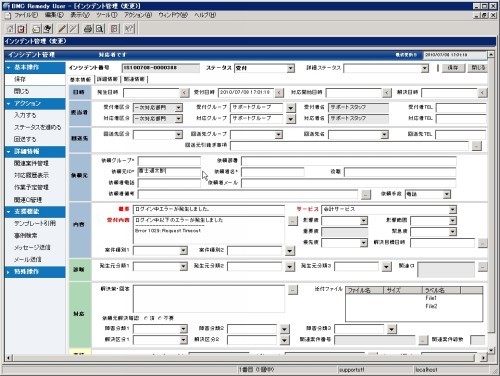Click the open-form toolbar icon
The image size is (500, 376).
(x=36, y=29)
